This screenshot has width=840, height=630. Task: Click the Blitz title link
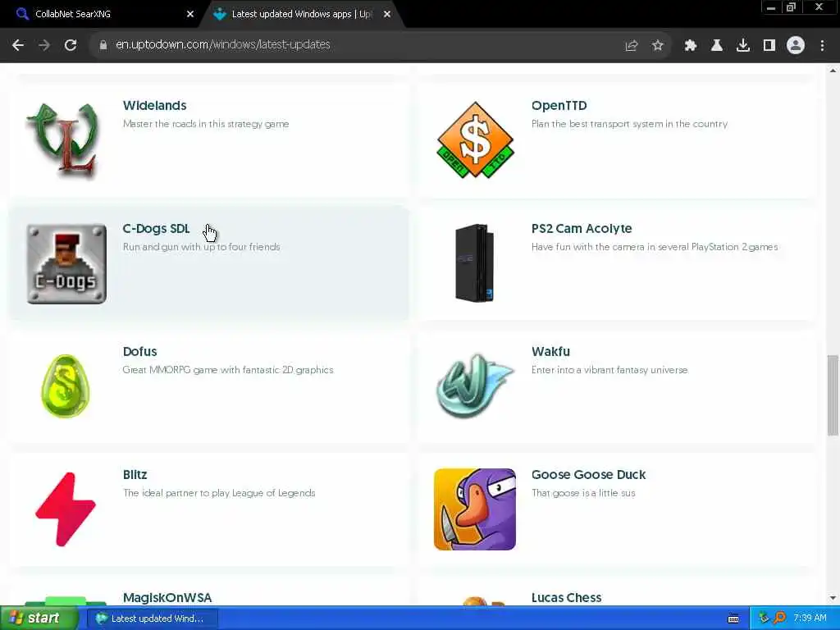(135, 475)
